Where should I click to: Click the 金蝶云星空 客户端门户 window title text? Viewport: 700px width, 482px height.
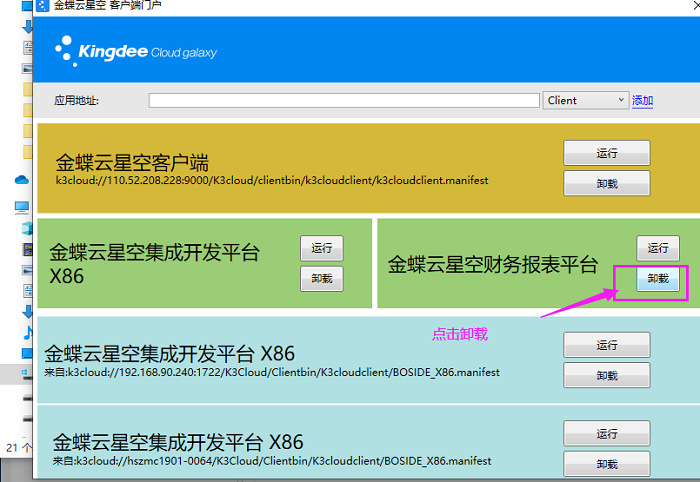pyautogui.click(x=108, y=5)
